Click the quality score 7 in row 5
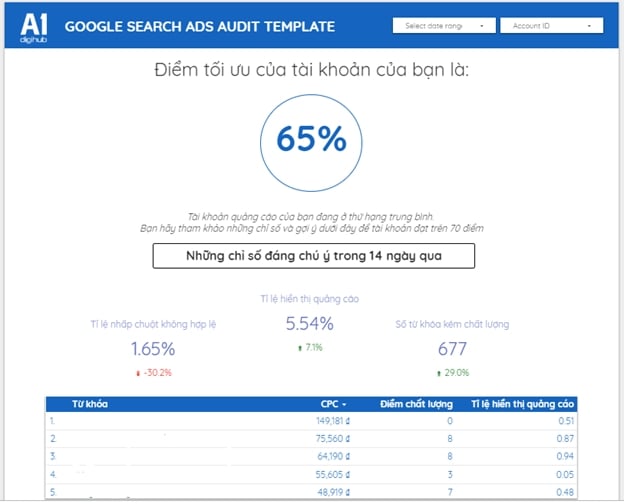The image size is (624, 504). coord(450,492)
